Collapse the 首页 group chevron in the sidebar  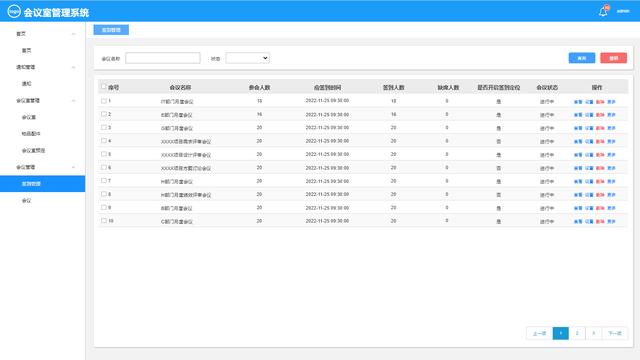[x=73, y=34]
